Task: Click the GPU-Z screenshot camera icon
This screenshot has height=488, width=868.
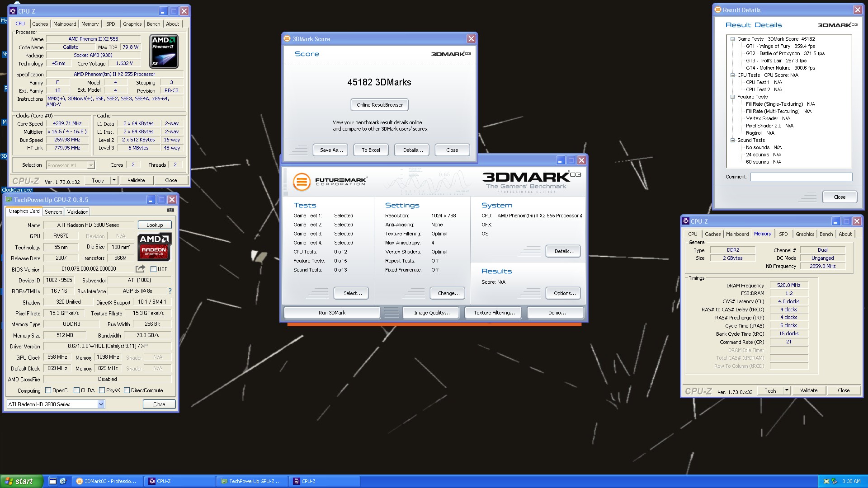Action: [x=170, y=210]
